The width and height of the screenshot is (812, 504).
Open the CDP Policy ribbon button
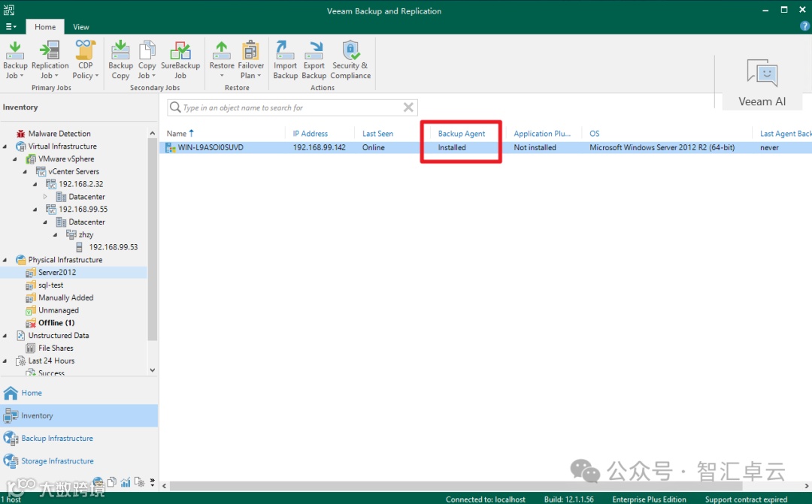point(86,60)
